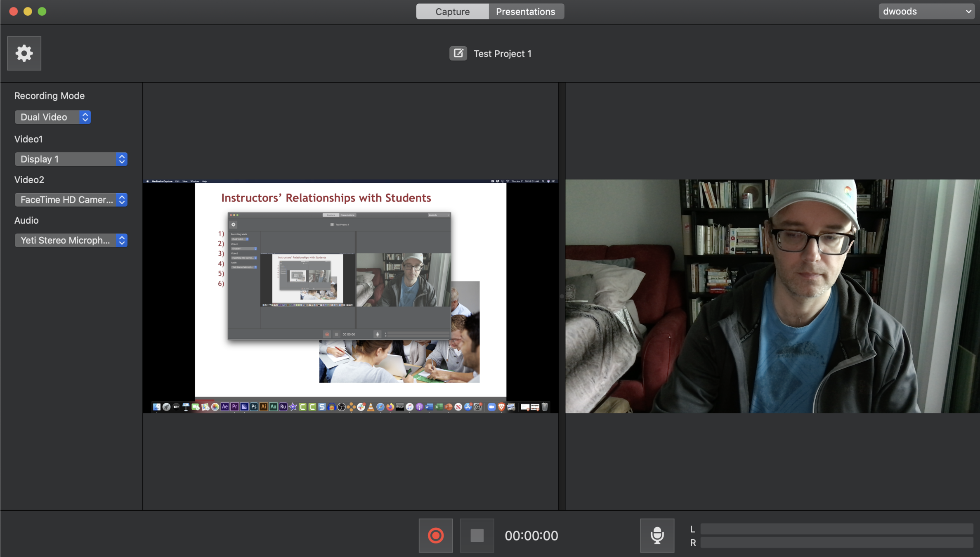Mute the microphone icon
Screen dimensions: 980x557
(x=657, y=535)
